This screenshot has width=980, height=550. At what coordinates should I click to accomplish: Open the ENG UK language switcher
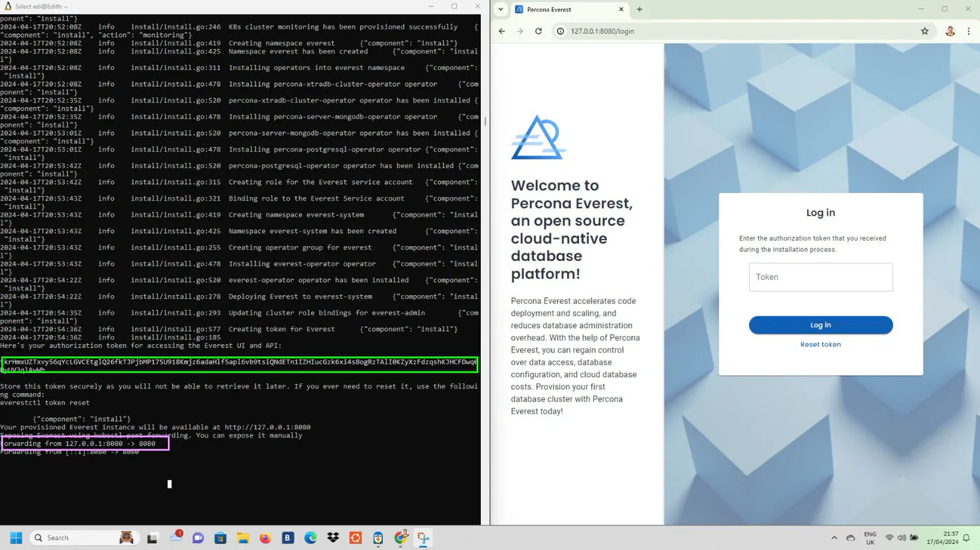[x=870, y=537]
